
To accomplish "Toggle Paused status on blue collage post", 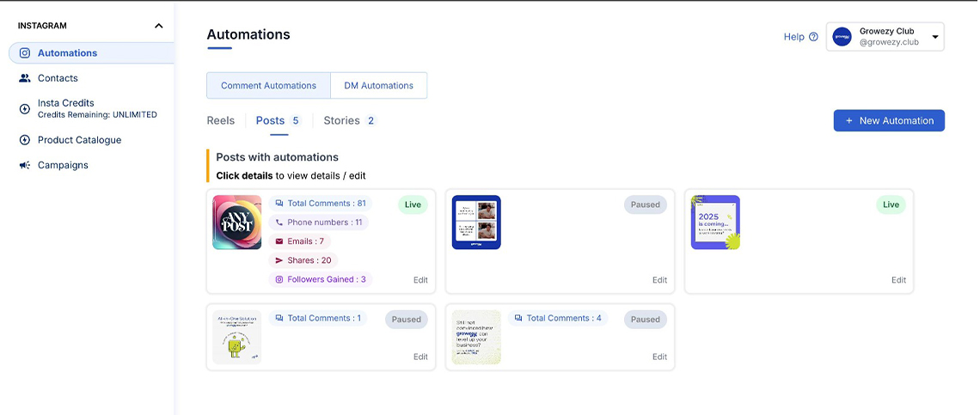I will pyautogui.click(x=645, y=204).
